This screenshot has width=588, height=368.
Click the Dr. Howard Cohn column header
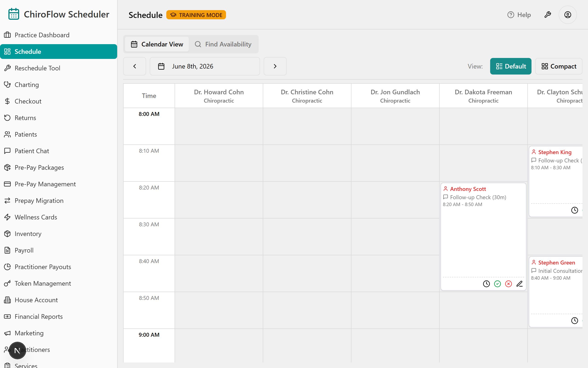(x=219, y=96)
